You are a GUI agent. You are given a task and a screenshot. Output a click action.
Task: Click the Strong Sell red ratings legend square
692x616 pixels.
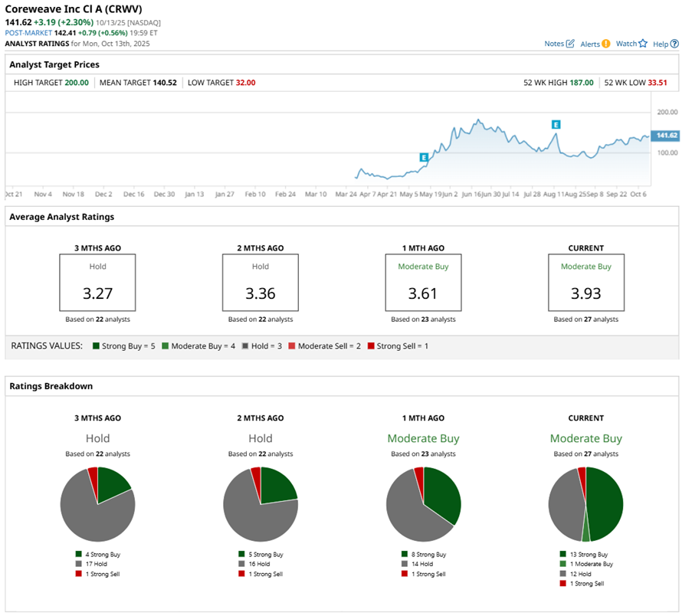[371, 346]
